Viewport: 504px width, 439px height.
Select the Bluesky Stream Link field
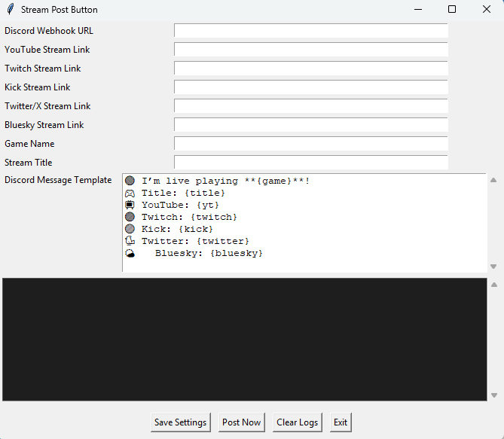pos(311,125)
